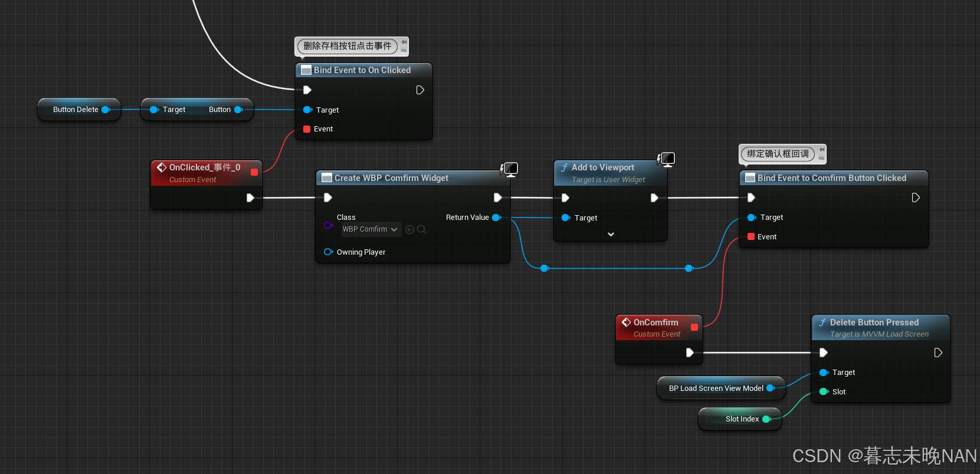
Task: Click the Owning Player input pin
Action: click(x=329, y=252)
